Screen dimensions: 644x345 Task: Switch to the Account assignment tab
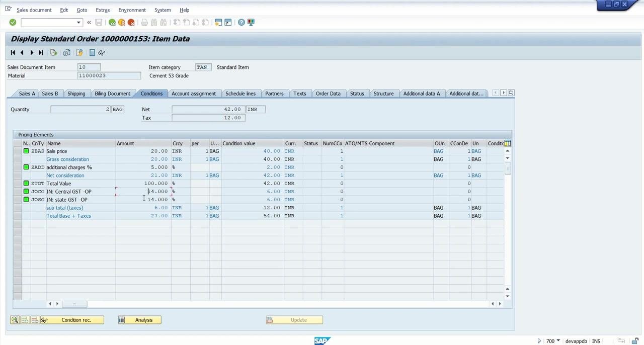[193, 94]
